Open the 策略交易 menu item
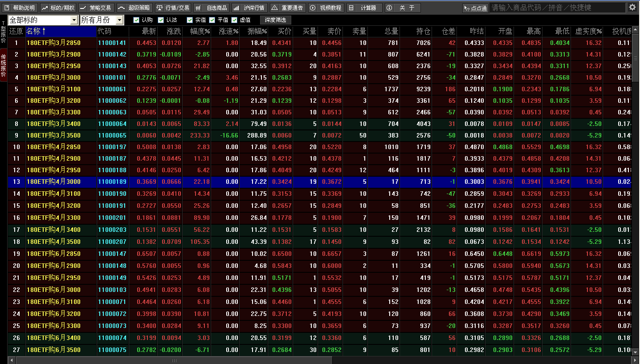Viewport: 640px width, 364px height. [x=95, y=8]
